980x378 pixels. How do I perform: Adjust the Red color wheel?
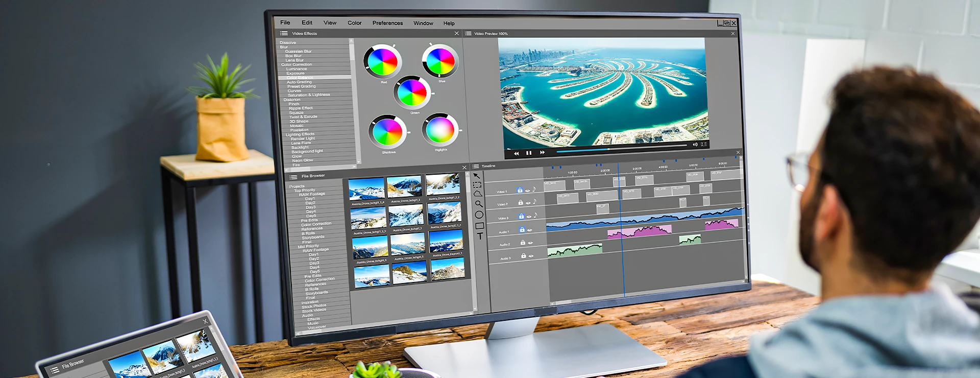point(382,61)
